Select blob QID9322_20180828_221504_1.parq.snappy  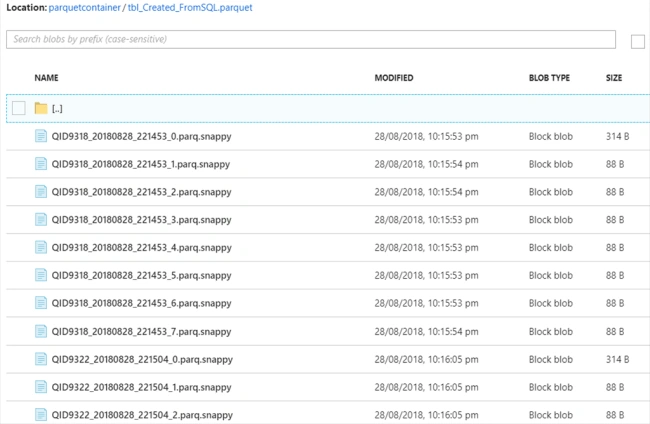coord(141,388)
